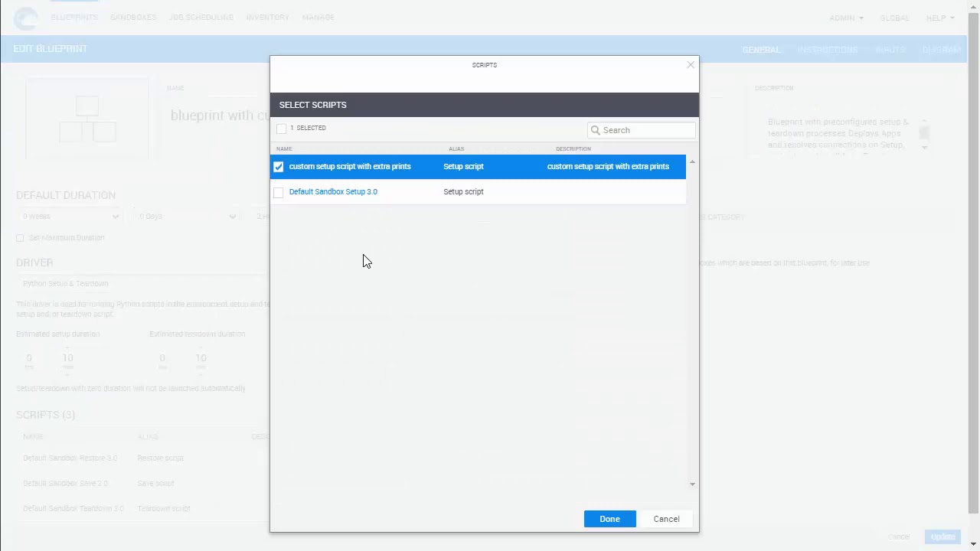Switch to the General tab behind the dialog
The width and height of the screenshot is (980, 551).
(x=761, y=50)
